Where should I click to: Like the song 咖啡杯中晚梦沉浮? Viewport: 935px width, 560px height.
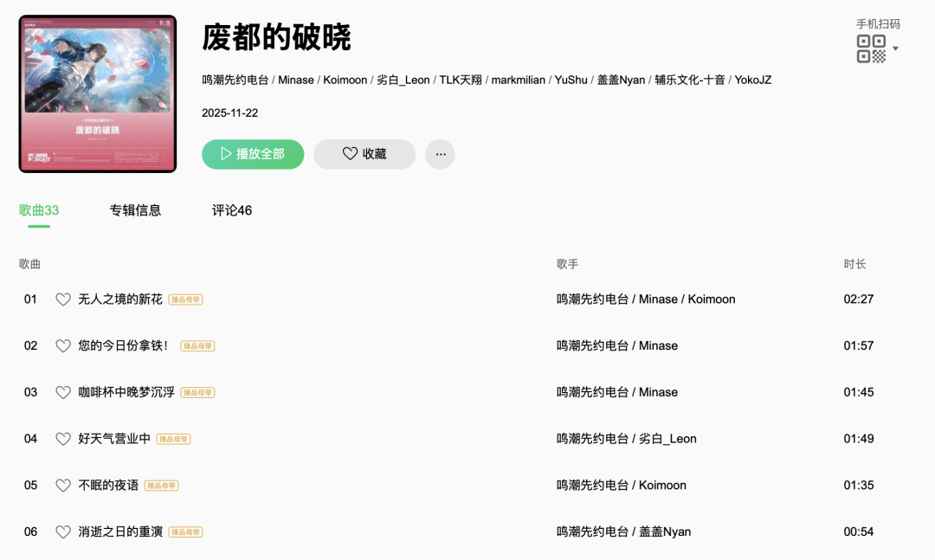[x=63, y=392]
